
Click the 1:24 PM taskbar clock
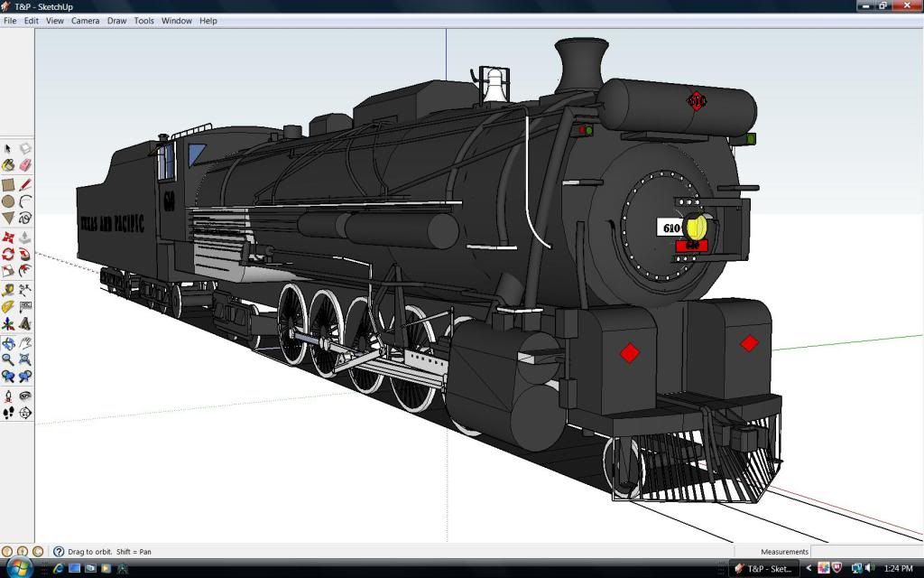[x=899, y=569]
